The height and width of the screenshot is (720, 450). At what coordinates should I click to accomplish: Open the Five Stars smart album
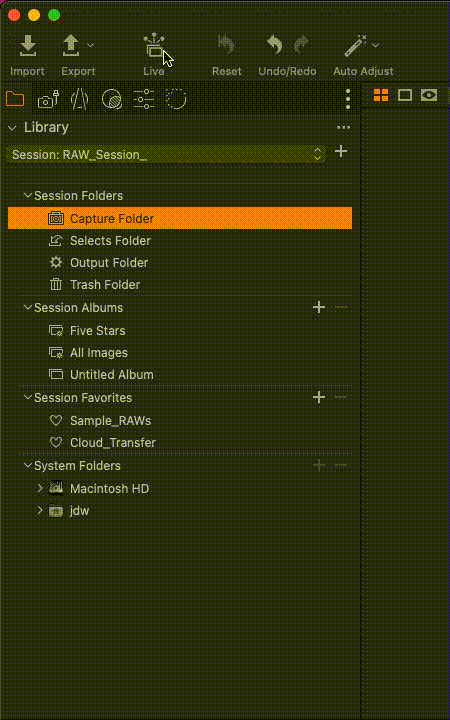[180, 331]
